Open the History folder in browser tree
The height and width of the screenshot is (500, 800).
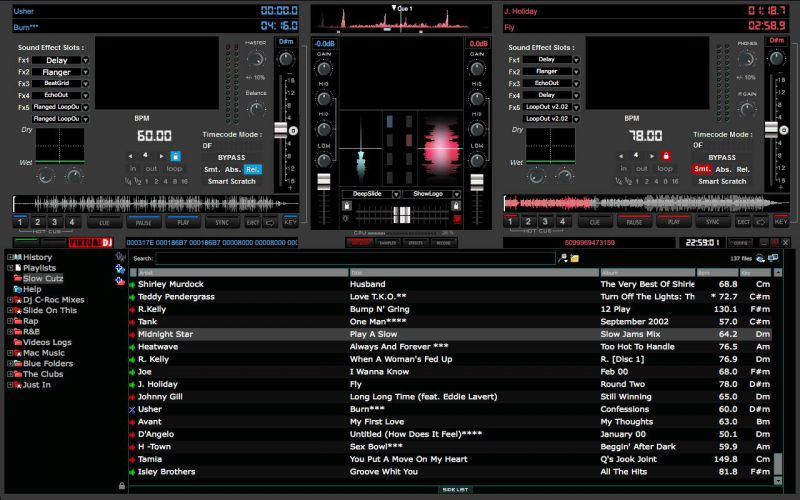[37, 257]
